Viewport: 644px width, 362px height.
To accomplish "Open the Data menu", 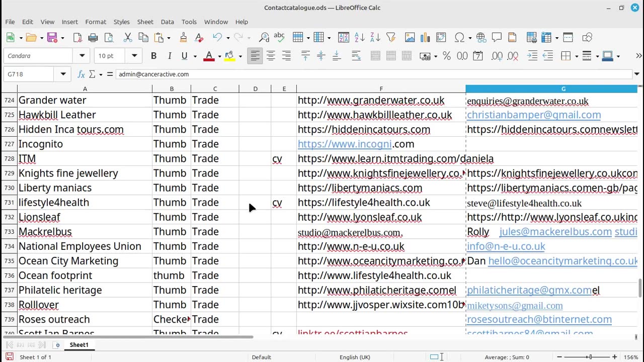I will (x=167, y=22).
